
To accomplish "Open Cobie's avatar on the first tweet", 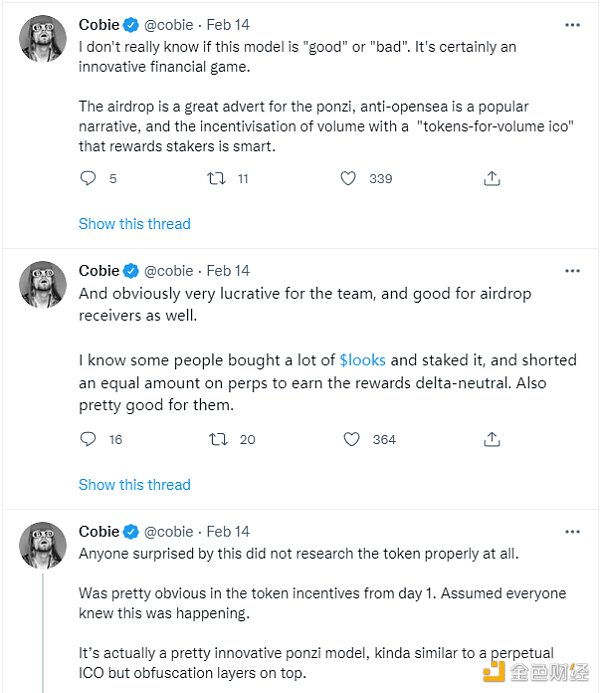I will (43, 42).
